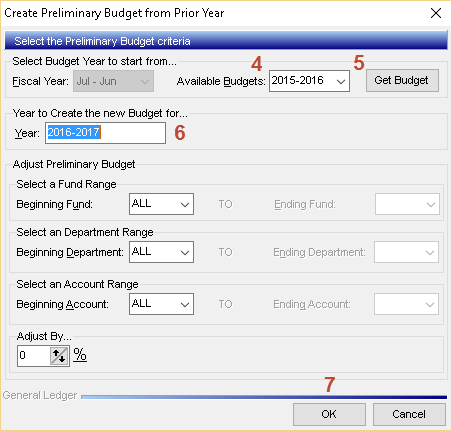This screenshot has width=452, height=431.
Task: Click the Adjust By spinner arrows
Action: 59,356
